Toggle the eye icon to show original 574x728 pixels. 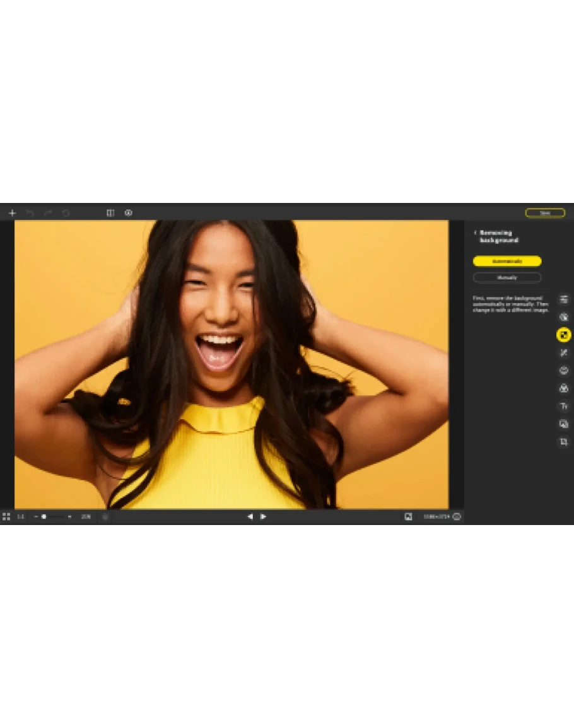129,213
